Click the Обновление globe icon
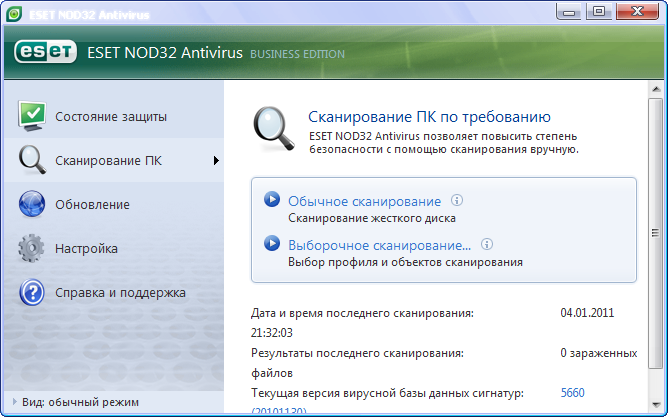The height and width of the screenshot is (417, 668). pyautogui.click(x=32, y=204)
